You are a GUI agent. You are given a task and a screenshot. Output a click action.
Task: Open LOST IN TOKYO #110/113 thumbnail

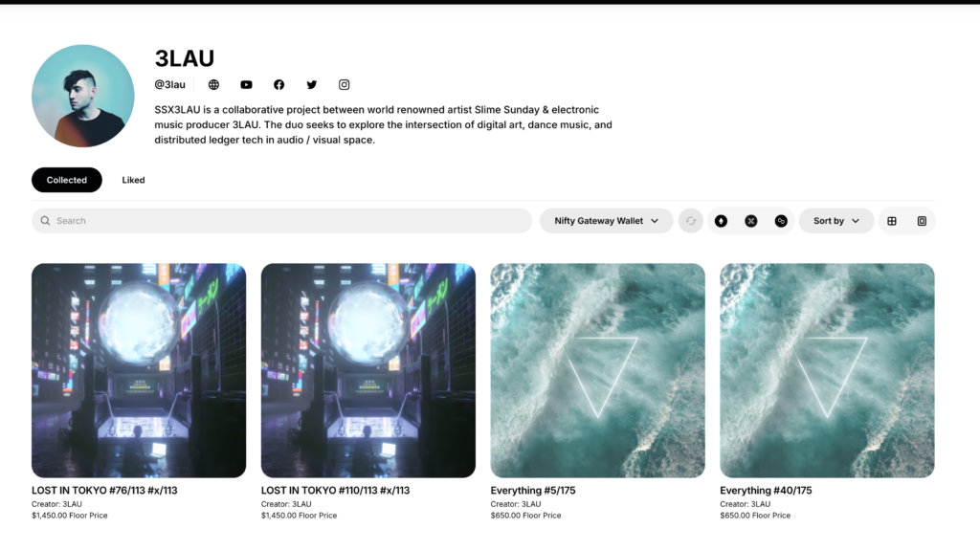368,370
